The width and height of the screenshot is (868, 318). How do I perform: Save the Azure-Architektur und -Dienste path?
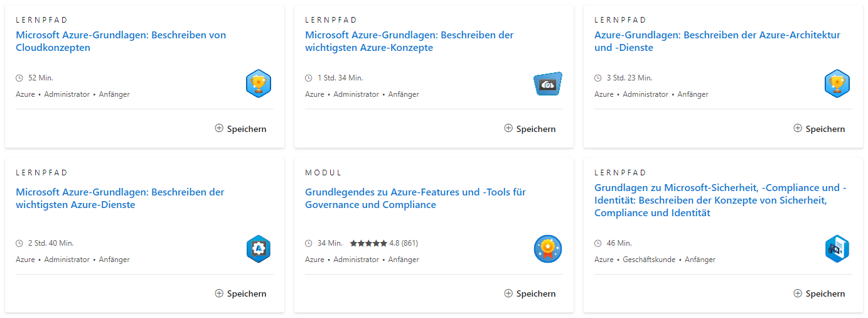(819, 129)
